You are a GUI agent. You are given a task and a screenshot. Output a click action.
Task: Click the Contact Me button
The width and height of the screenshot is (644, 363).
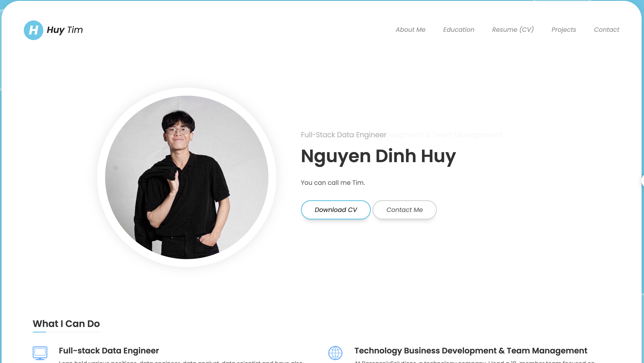(404, 210)
